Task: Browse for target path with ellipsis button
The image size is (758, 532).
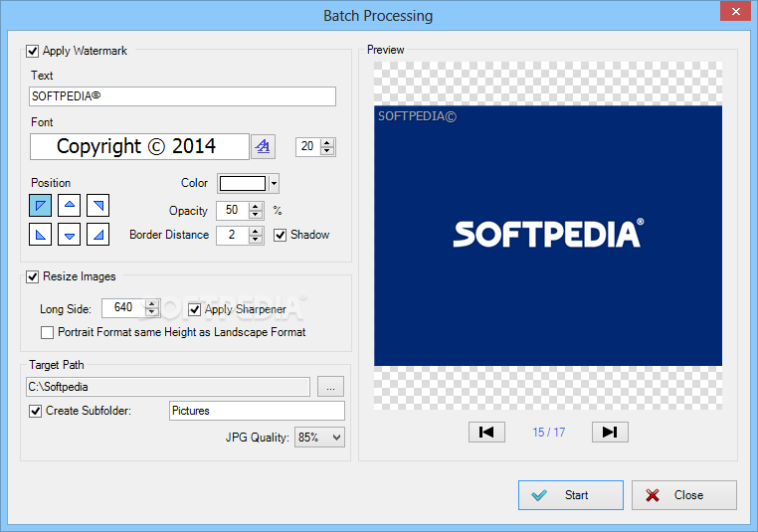Action: 330,387
